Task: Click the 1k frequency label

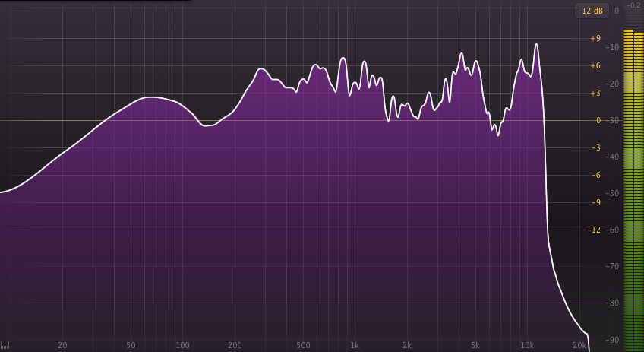Action: (355, 345)
